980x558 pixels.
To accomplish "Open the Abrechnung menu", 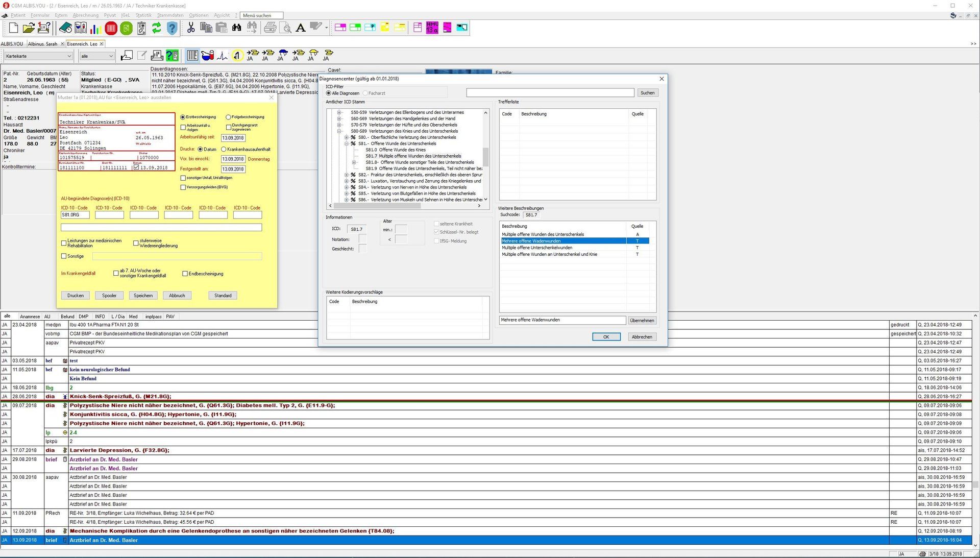I will click(x=85, y=15).
